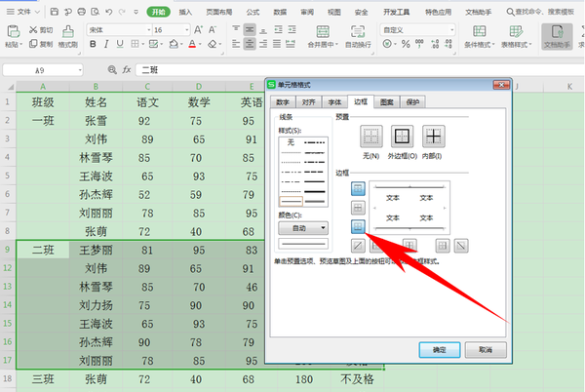Image resolution: width=585 pixels, height=392 pixels.
Task: Switch to the 对齐 alignment tab
Action: click(308, 101)
